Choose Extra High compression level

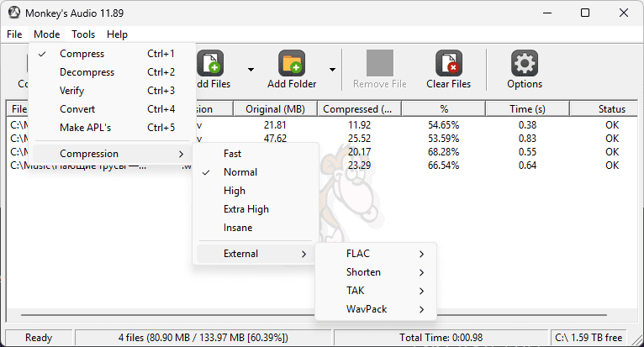[x=256, y=209]
